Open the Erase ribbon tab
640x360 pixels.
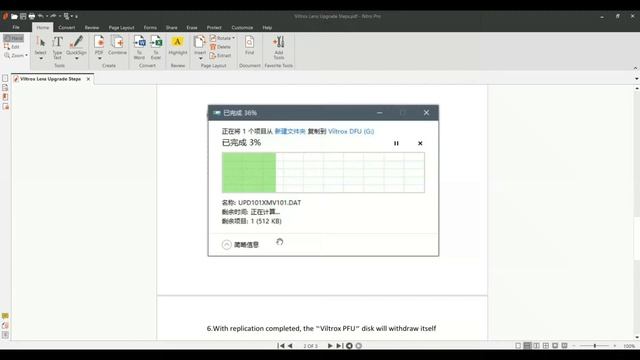click(x=192, y=27)
